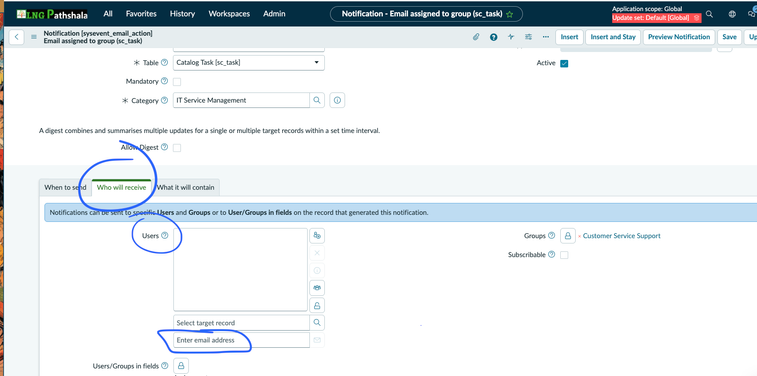The width and height of the screenshot is (757, 376).
Task: Open the form help question icon
Action: pos(493,37)
